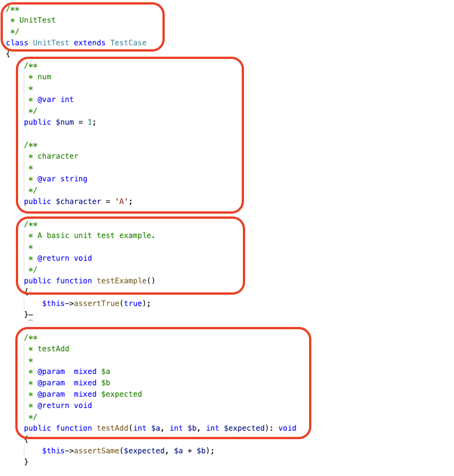Click the class name UnitTest
The image size is (454, 476).
pyautogui.click(x=51, y=42)
